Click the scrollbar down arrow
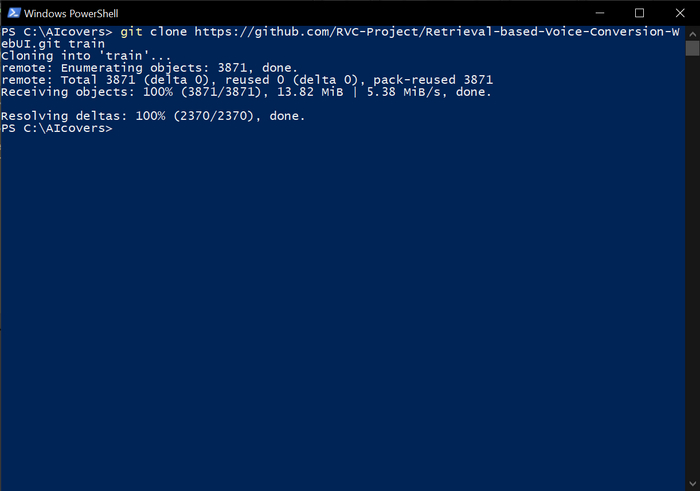The image size is (700, 491). [x=691, y=483]
